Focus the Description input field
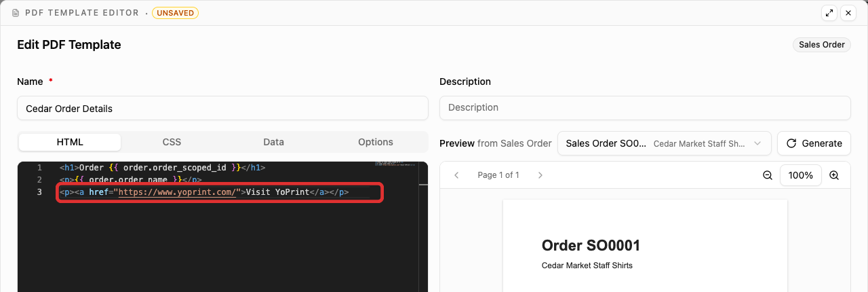This screenshot has height=292, width=868. click(x=645, y=107)
